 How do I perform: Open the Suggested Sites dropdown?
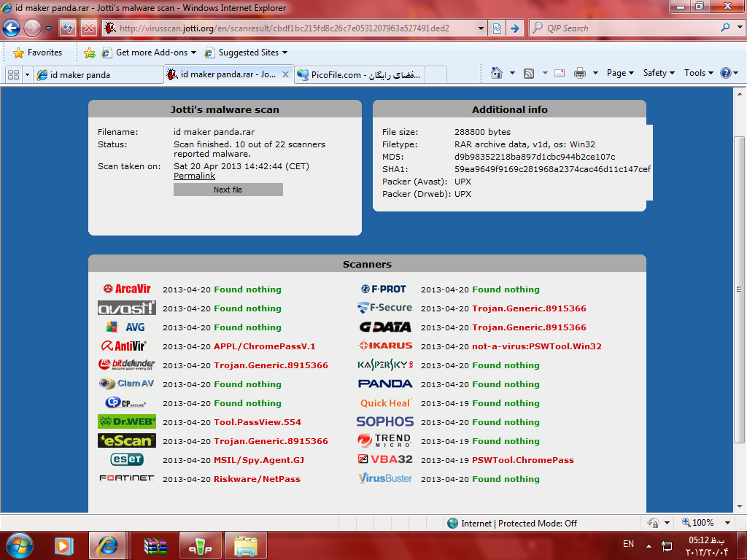[x=246, y=52]
